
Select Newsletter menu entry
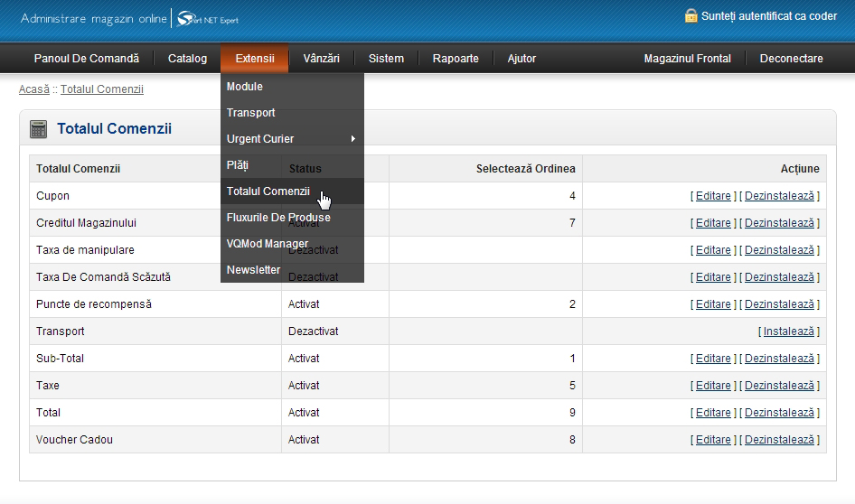[x=254, y=270]
